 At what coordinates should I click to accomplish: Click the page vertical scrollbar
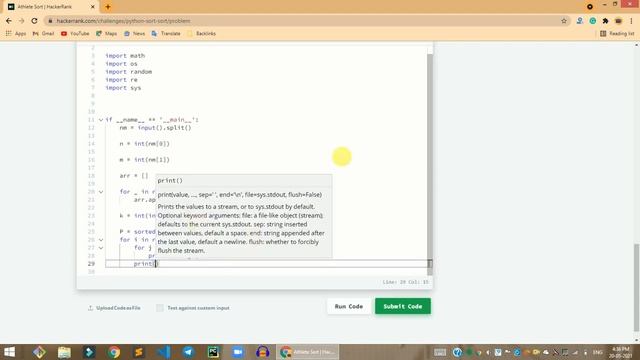pyautogui.click(x=637, y=288)
